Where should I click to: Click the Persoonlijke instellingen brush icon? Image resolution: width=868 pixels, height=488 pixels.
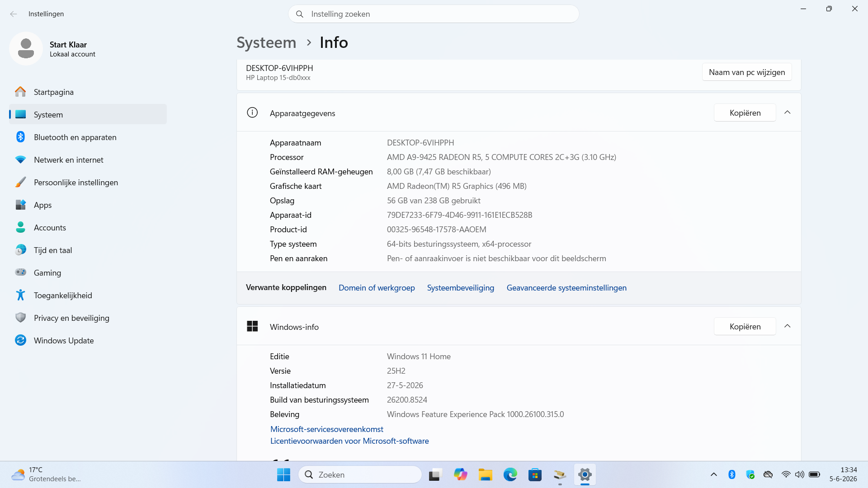[20, 182]
